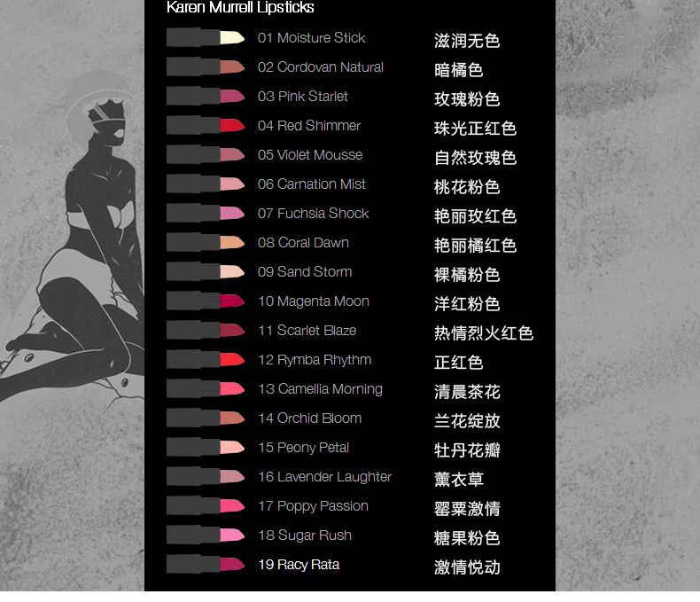
Task: Select the "04 Red Shimmer" text
Action: click(x=308, y=126)
